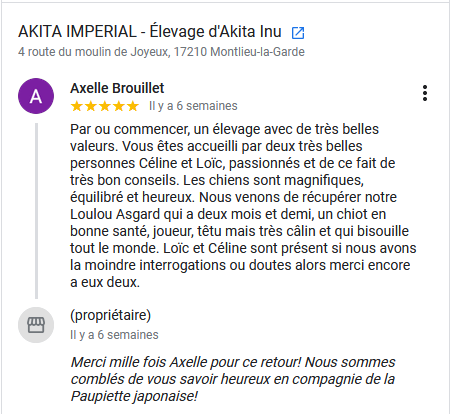Click the third yellow star of the rating
The image size is (451, 414).
(105, 106)
